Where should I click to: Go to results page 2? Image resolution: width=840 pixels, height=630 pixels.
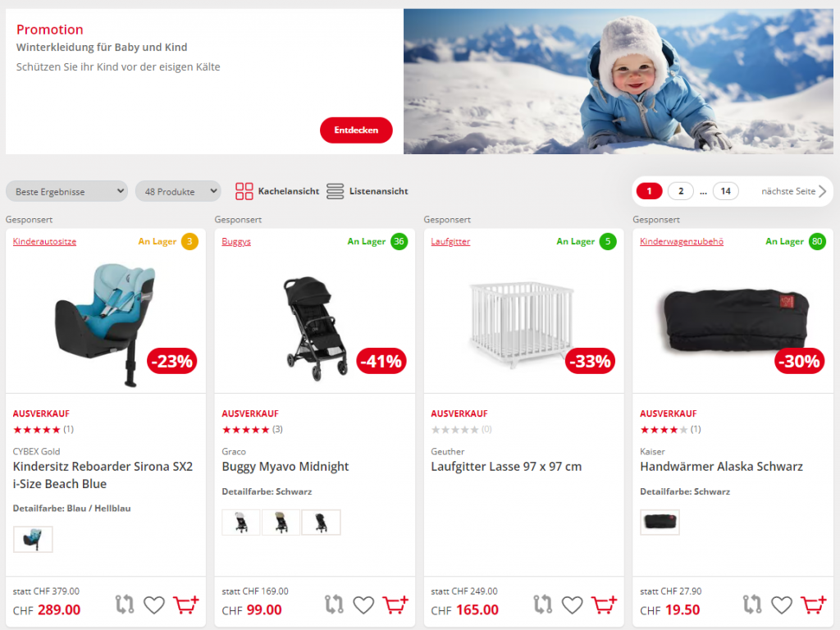[680, 191]
